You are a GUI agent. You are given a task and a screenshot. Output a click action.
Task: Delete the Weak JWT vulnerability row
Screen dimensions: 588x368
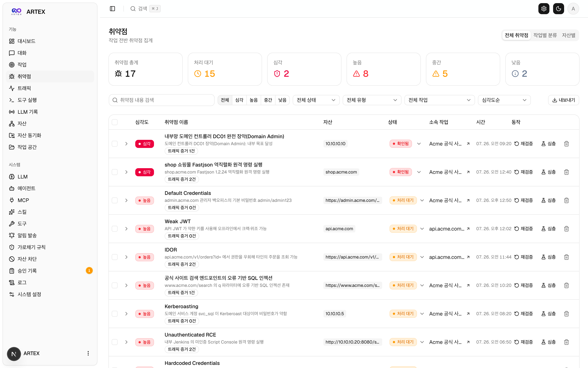point(566,229)
